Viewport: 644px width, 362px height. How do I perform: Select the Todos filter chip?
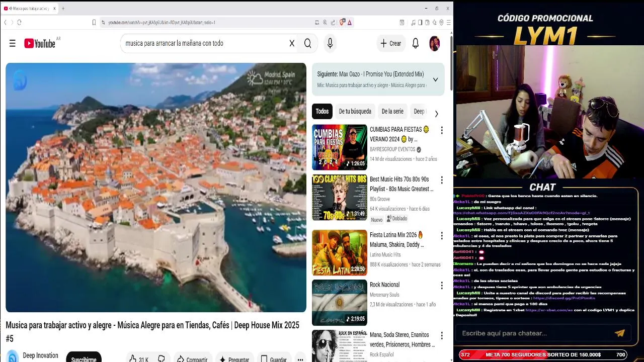pyautogui.click(x=322, y=112)
